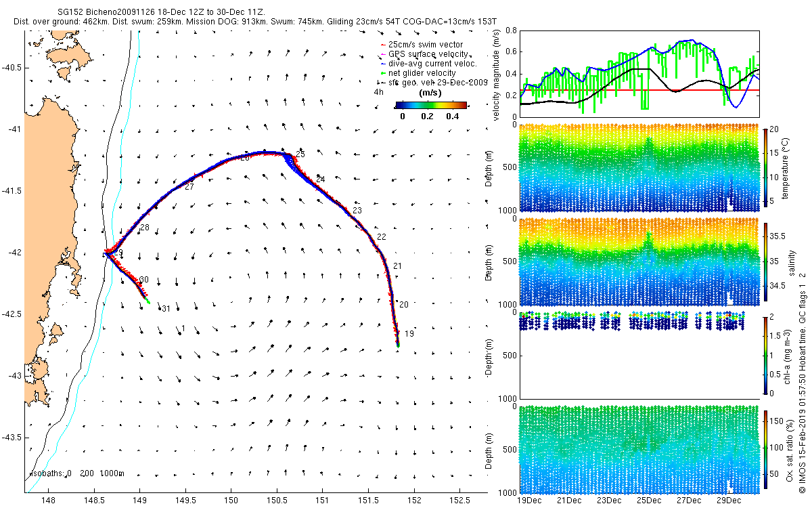Image resolution: width=812 pixels, height=508 pixels.
Task: Click the red 0.25 m/s reference line in the velocity plot
Action: click(639, 89)
